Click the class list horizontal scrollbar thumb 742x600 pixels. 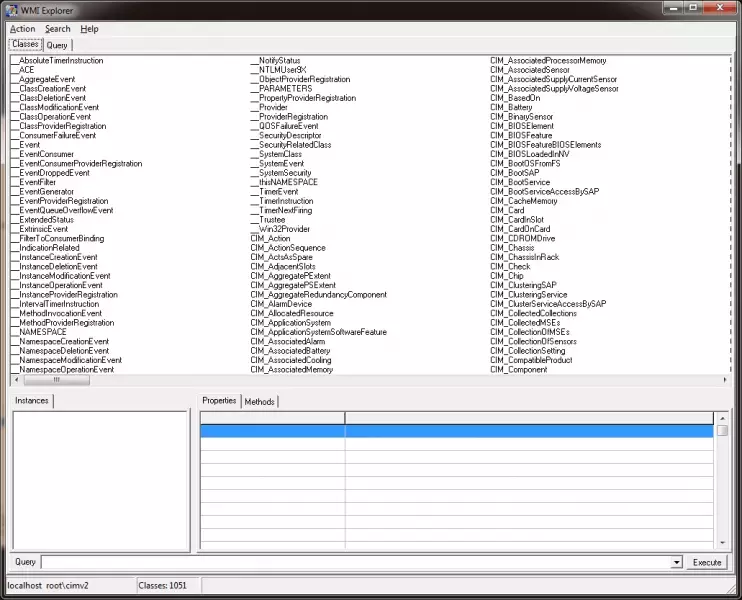point(56,380)
